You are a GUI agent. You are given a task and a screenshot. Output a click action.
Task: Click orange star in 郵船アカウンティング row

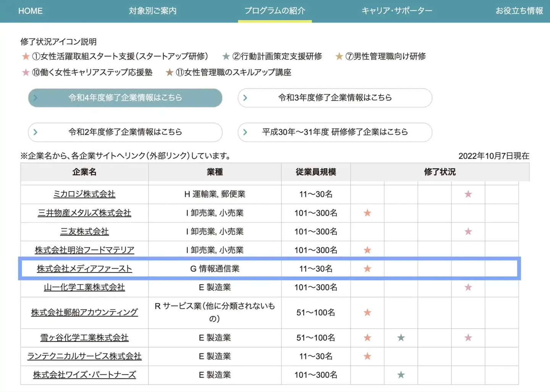[367, 312]
